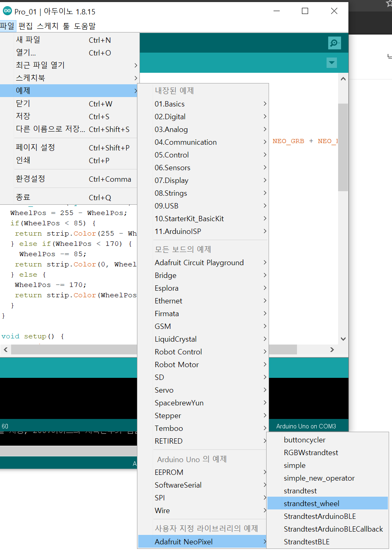The width and height of the screenshot is (392, 553).
Task: Open RETIRED examples submenu
Action: (203, 441)
